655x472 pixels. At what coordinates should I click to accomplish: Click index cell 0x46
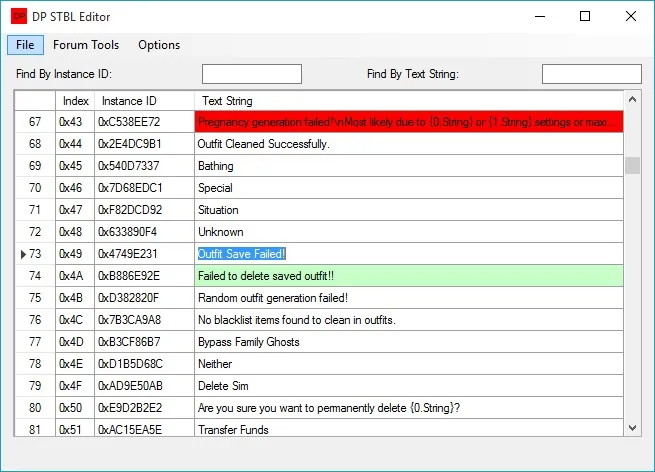coord(75,188)
